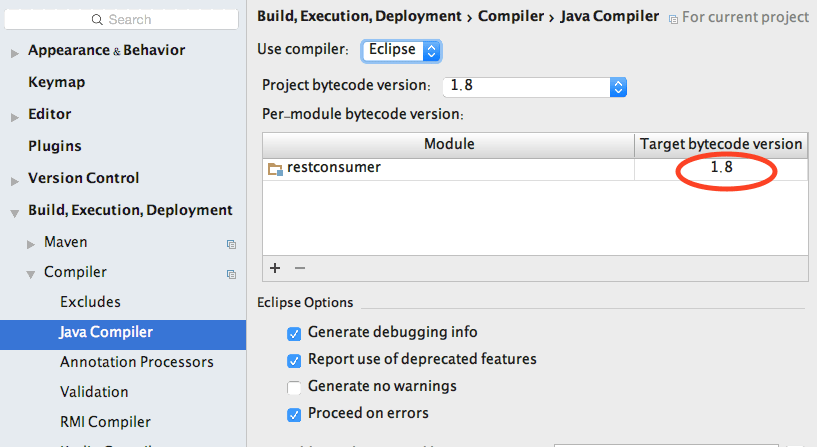The width and height of the screenshot is (817, 447).
Task: Collapse the Compiler node arrow
Action: [31, 275]
